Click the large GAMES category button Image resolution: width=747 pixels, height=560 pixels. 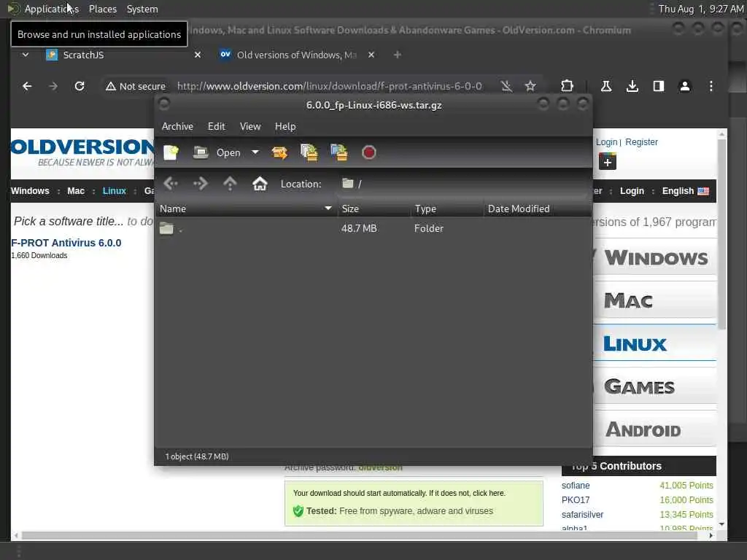tap(656, 386)
